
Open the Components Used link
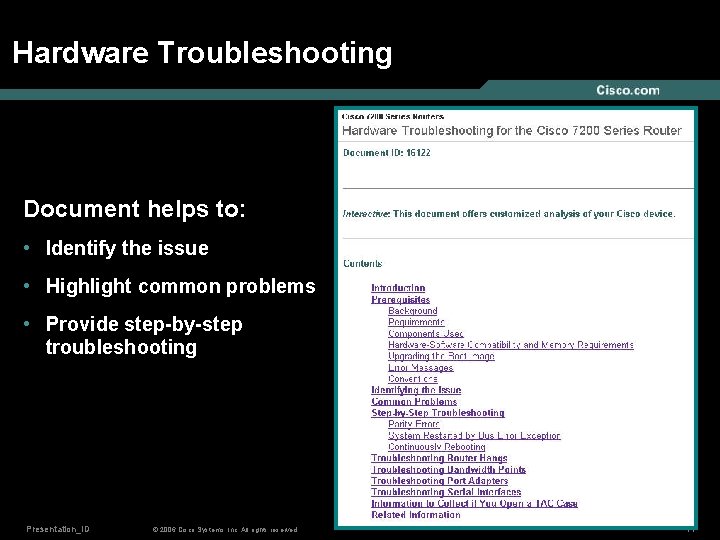426,333
